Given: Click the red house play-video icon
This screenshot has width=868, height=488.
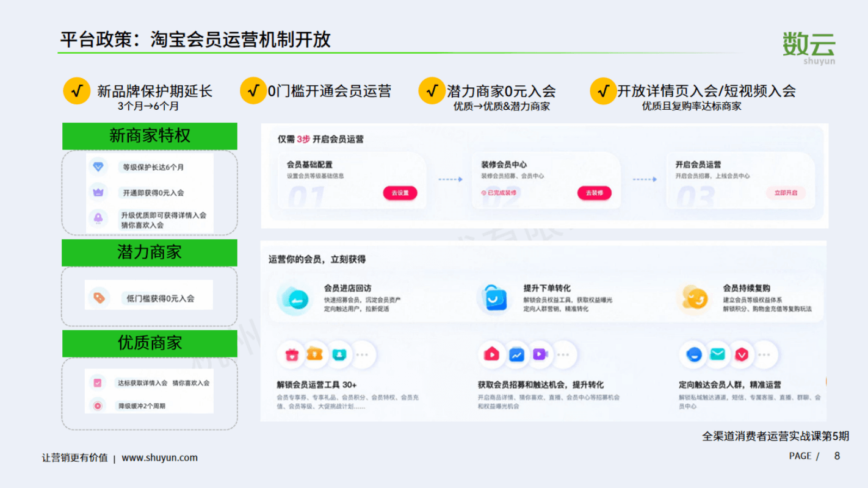Looking at the screenshot, I should [492, 354].
